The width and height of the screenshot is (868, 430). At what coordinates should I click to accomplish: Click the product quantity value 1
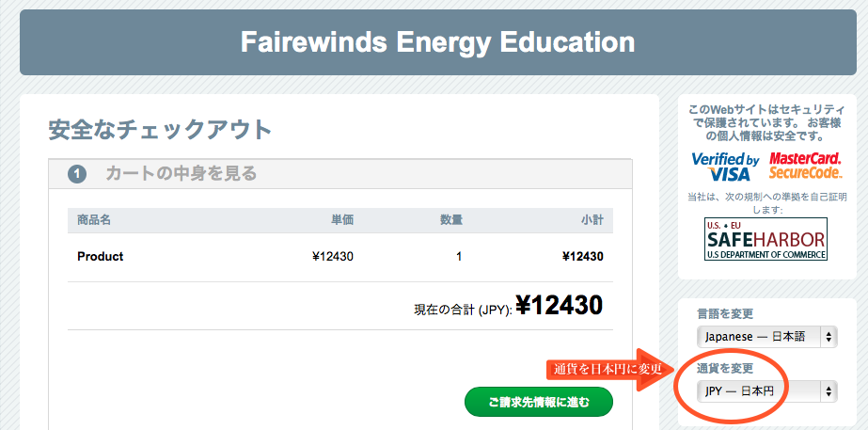pos(459,257)
